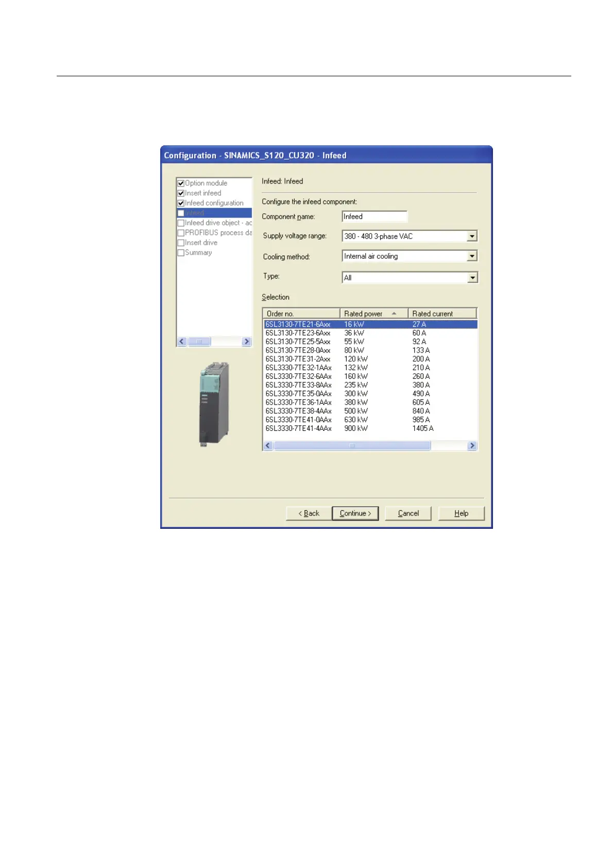Viewport: 613px width, 868px height.
Task: Click the Continue button
Action: [355, 513]
